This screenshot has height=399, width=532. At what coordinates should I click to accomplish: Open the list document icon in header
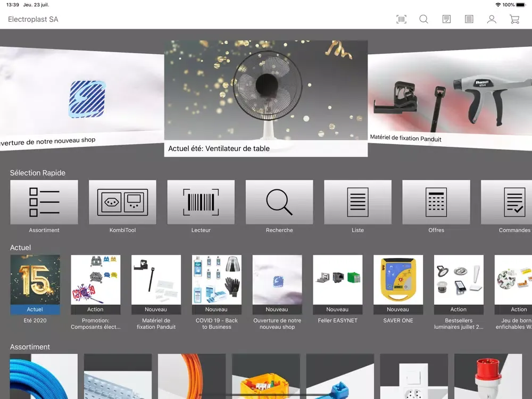coord(469,19)
